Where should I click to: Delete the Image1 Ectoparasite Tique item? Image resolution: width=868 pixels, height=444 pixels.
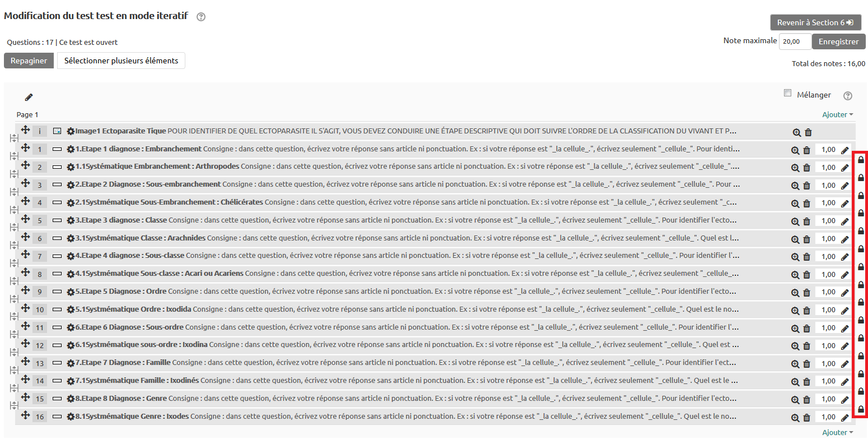808,133
